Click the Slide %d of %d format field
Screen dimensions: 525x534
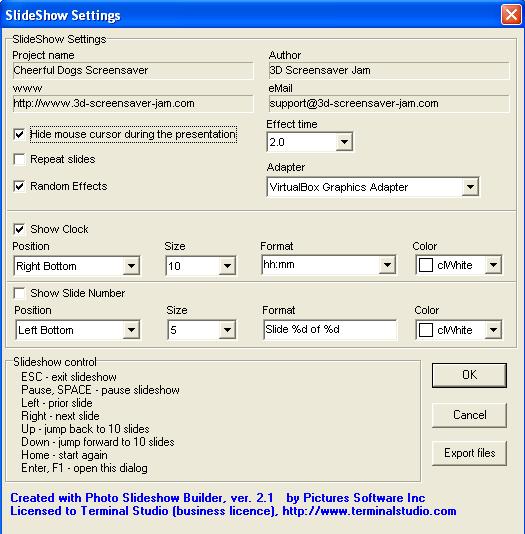330,329
